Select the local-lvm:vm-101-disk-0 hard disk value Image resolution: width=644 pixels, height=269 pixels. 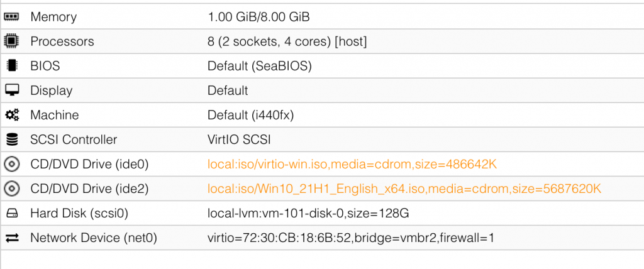(308, 214)
